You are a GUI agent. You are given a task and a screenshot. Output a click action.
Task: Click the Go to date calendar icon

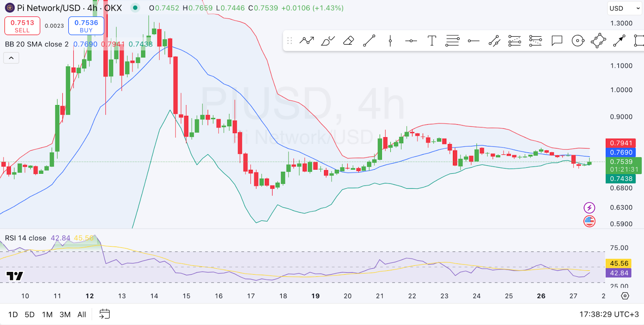(105, 314)
